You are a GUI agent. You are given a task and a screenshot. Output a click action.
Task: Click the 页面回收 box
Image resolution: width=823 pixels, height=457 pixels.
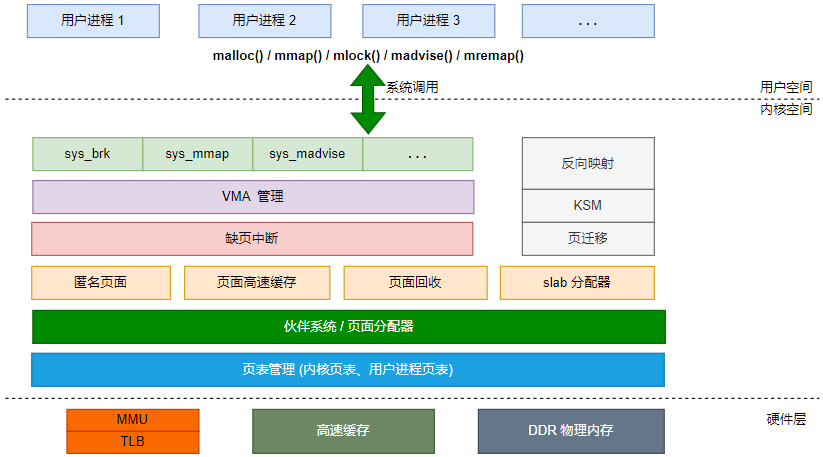coord(414,283)
